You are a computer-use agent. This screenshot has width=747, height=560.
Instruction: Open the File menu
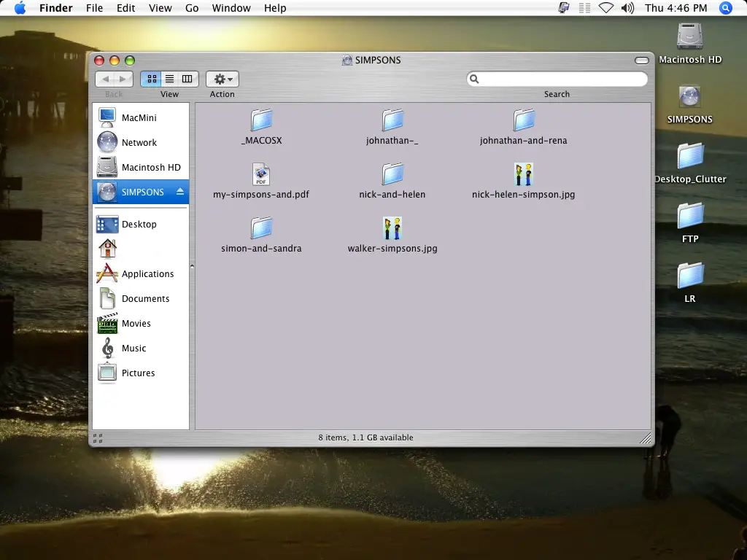94,8
